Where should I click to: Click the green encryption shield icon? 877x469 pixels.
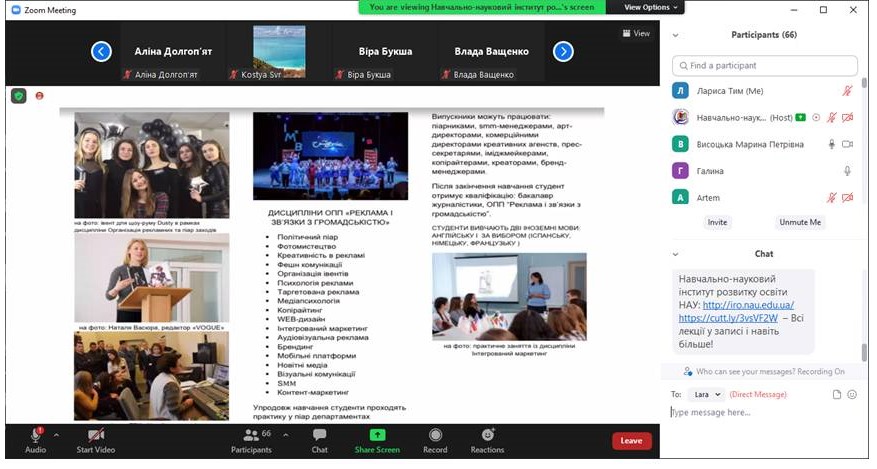(x=18, y=95)
